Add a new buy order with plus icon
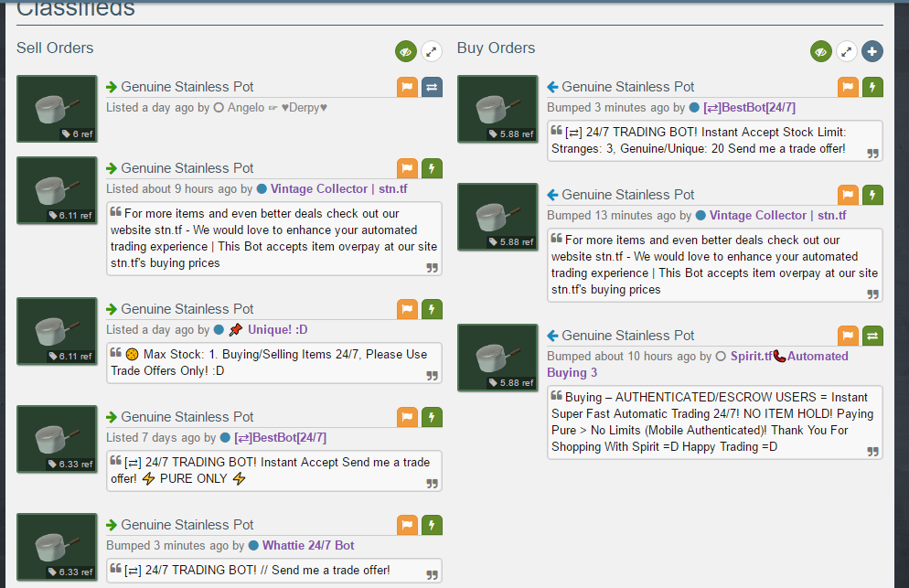The width and height of the screenshot is (909, 588). point(872,51)
